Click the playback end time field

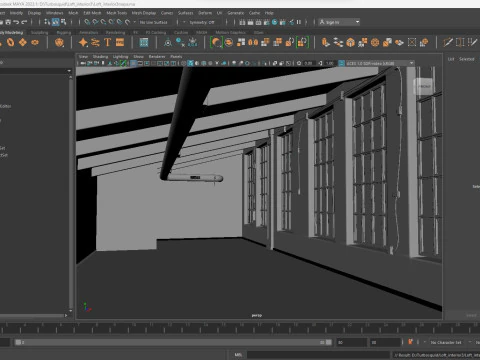pos(351,342)
